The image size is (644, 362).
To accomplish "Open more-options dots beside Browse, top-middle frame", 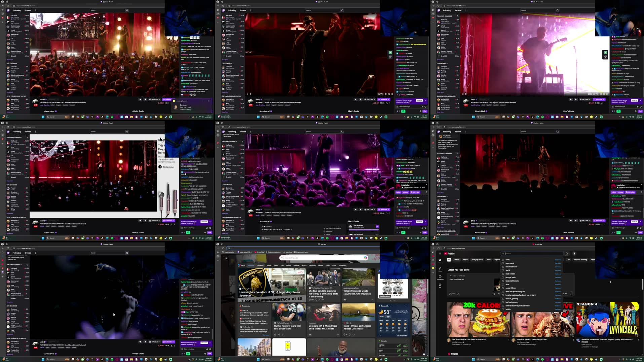I will coord(251,10).
